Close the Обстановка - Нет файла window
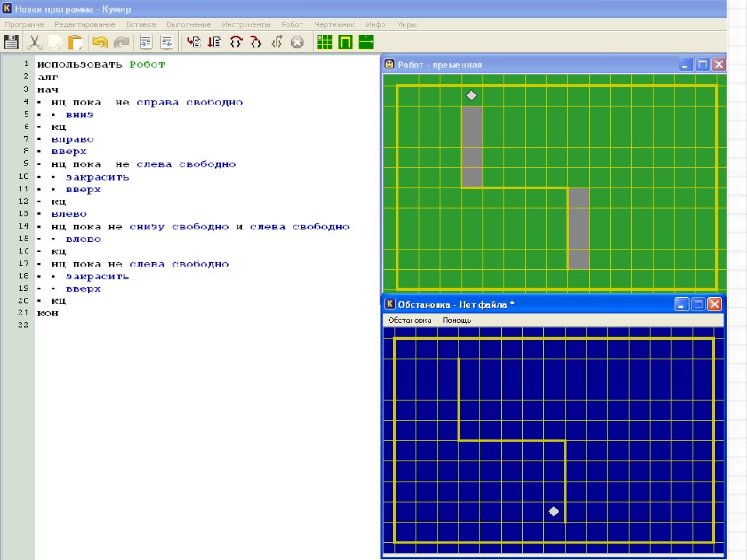This screenshot has height=560, width=747. (x=714, y=304)
